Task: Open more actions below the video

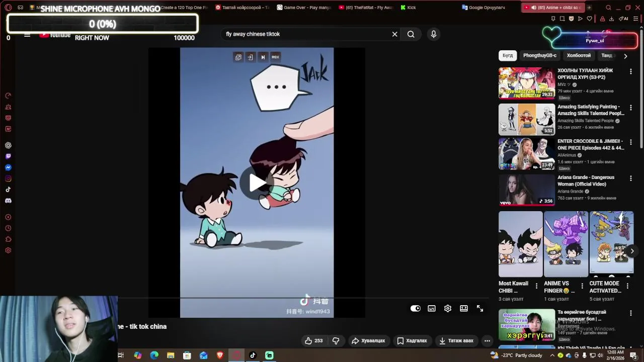Action: point(487,341)
